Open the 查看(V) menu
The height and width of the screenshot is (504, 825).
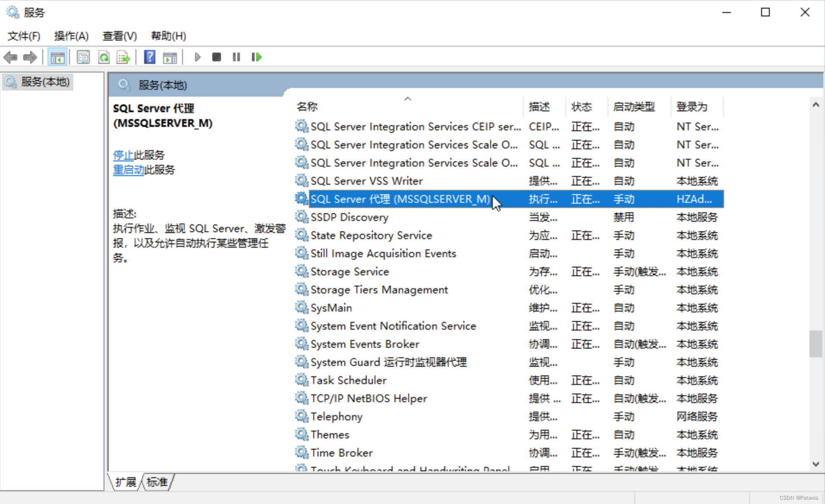(x=120, y=36)
